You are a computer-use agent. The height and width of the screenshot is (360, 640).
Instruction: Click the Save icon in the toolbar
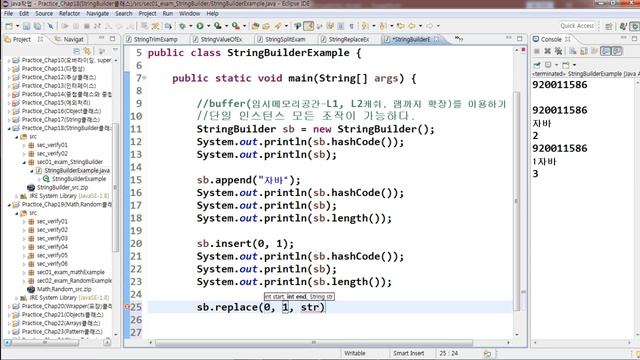[26, 26]
